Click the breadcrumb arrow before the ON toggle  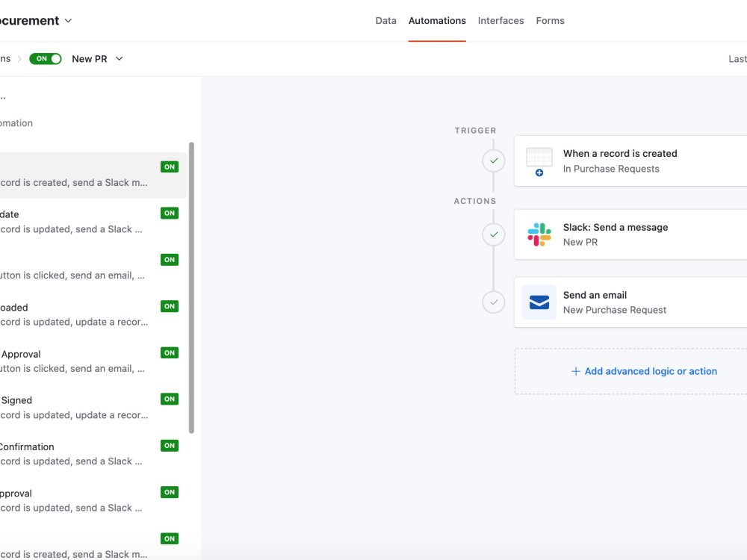19,59
